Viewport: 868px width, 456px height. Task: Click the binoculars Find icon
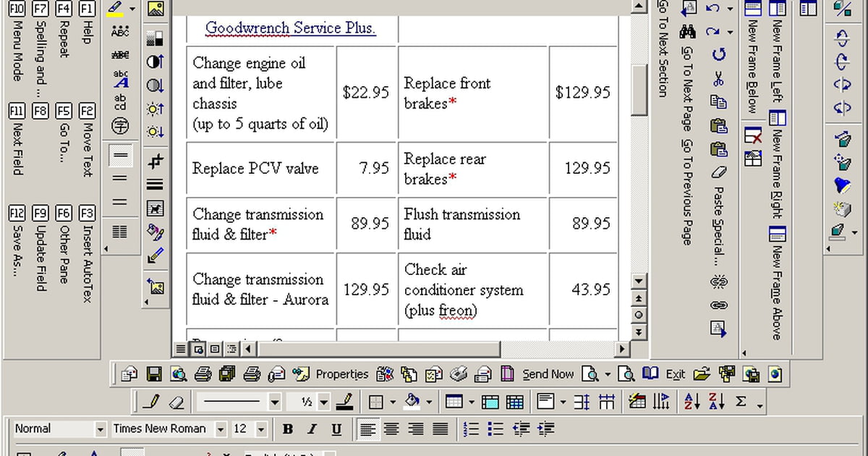688,31
